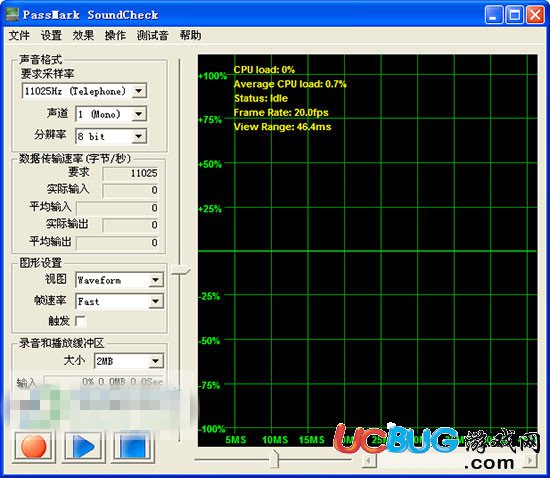Click the PassMark SoundCheck title bar icon
This screenshot has height=478, width=550.
click(x=12, y=15)
